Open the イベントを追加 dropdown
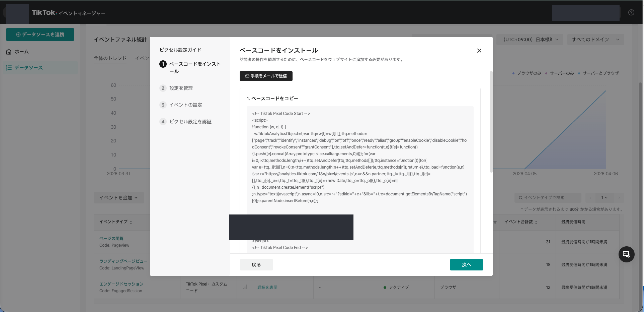The image size is (644, 312). (x=118, y=198)
